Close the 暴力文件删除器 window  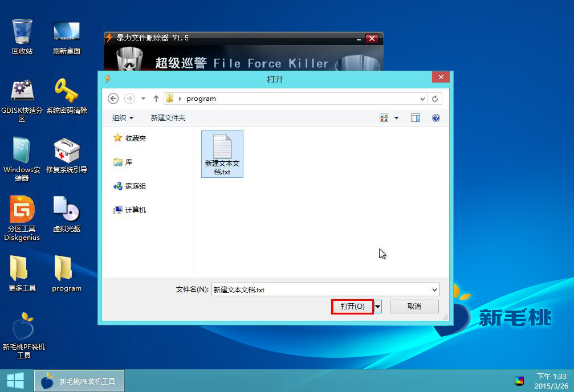(x=372, y=38)
